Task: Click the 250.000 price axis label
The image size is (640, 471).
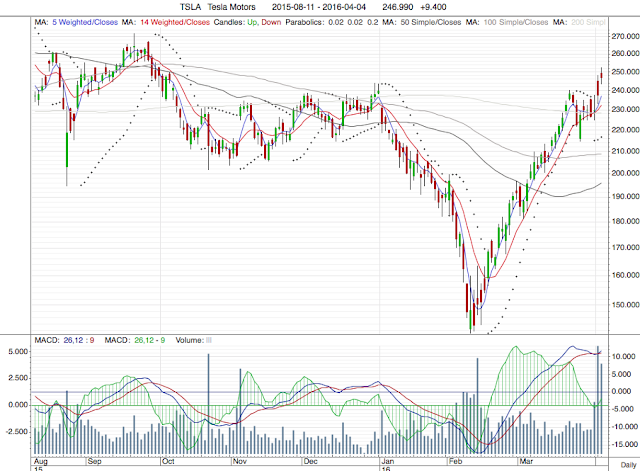Action: [x=625, y=72]
